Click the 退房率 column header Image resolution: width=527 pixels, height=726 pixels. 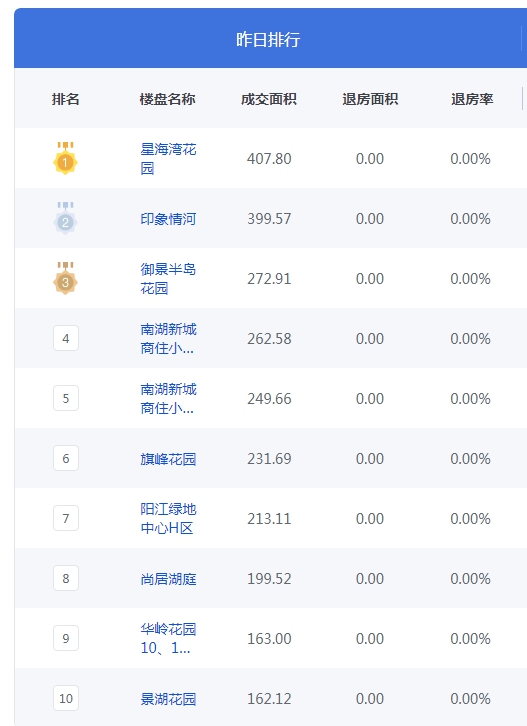[472, 99]
